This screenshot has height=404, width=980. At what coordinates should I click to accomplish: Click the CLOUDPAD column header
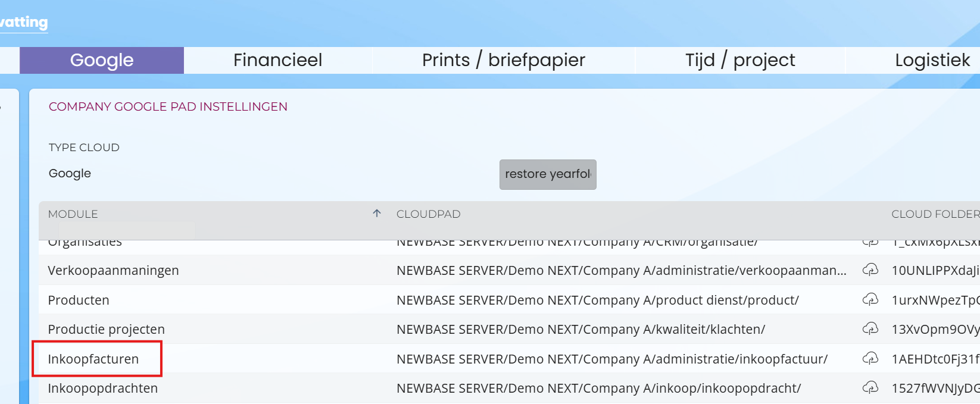click(429, 214)
